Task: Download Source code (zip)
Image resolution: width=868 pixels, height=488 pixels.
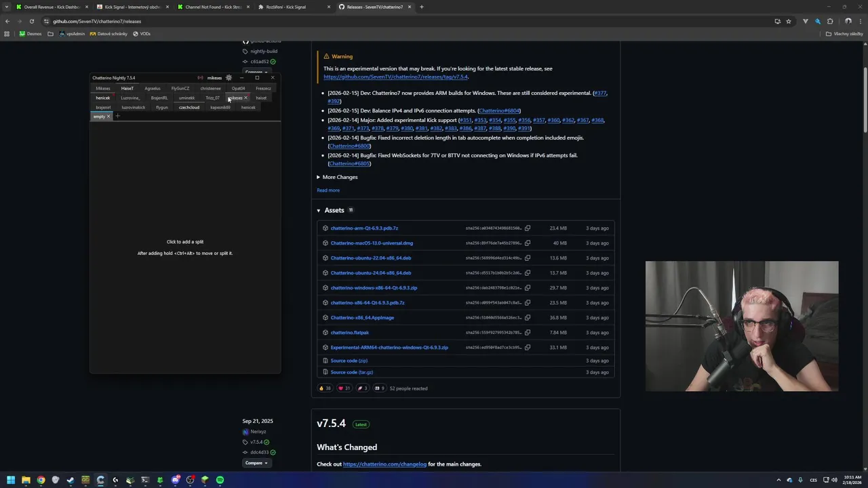Action: point(349,361)
